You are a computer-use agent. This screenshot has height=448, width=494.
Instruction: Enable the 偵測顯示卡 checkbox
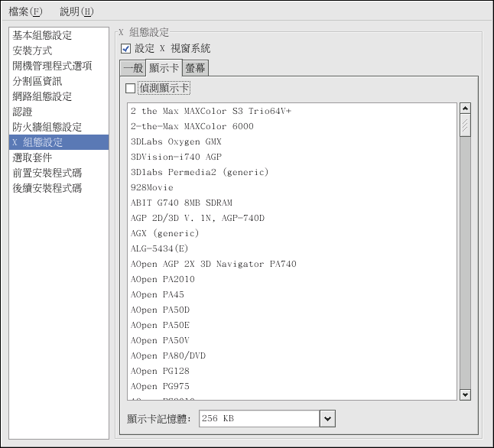(131, 89)
